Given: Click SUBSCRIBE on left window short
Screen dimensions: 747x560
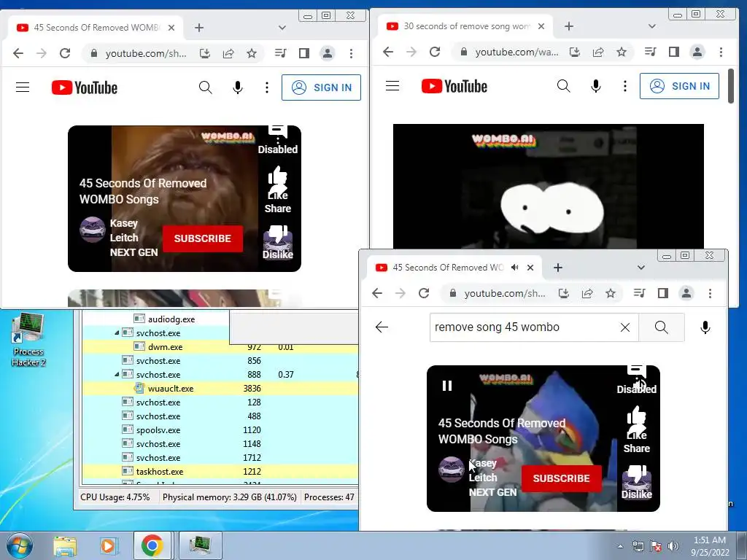Looking at the screenshot, I should pos(203,238).
